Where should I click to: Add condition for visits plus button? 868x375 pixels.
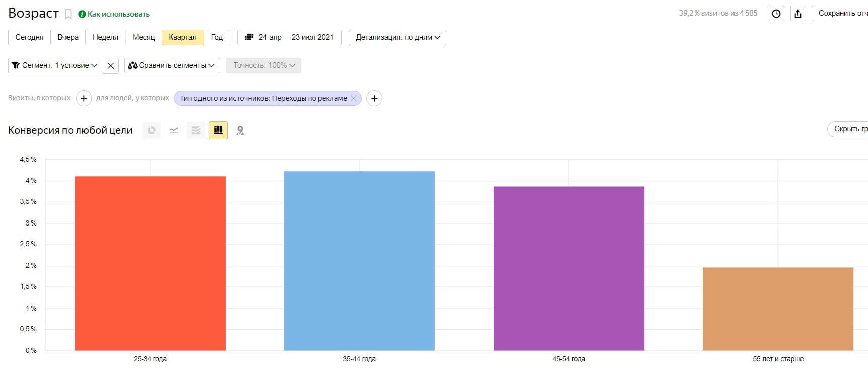tap(84, 98)
